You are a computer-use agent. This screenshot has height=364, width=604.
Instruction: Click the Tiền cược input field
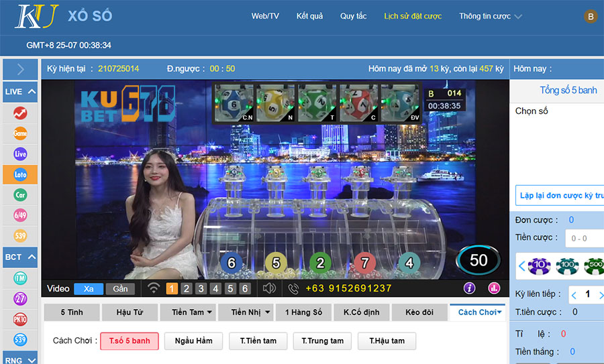585,238
